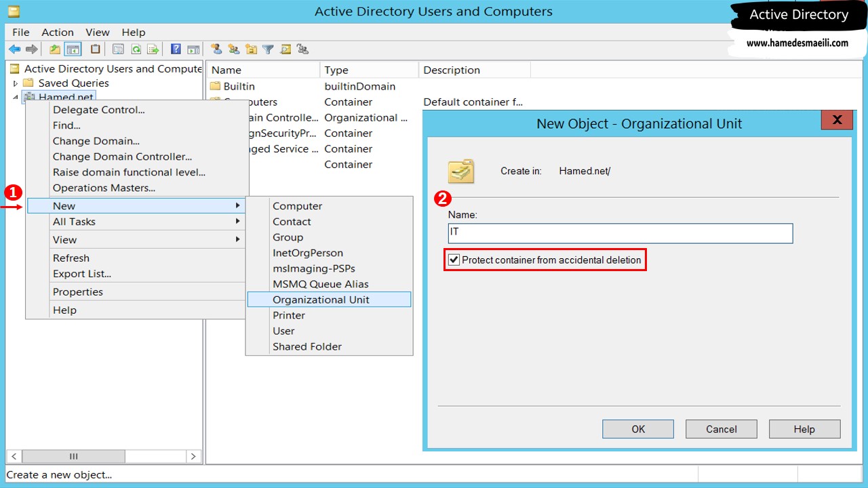The height and width of the screenshot is (488, 868).
Task: Select InetOrgPerson in the New submenu
Action: coord(329,253)
